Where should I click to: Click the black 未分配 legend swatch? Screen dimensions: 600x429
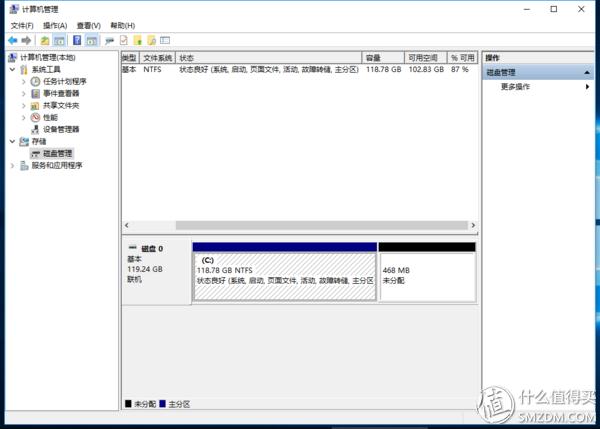(x=129, y=404)
